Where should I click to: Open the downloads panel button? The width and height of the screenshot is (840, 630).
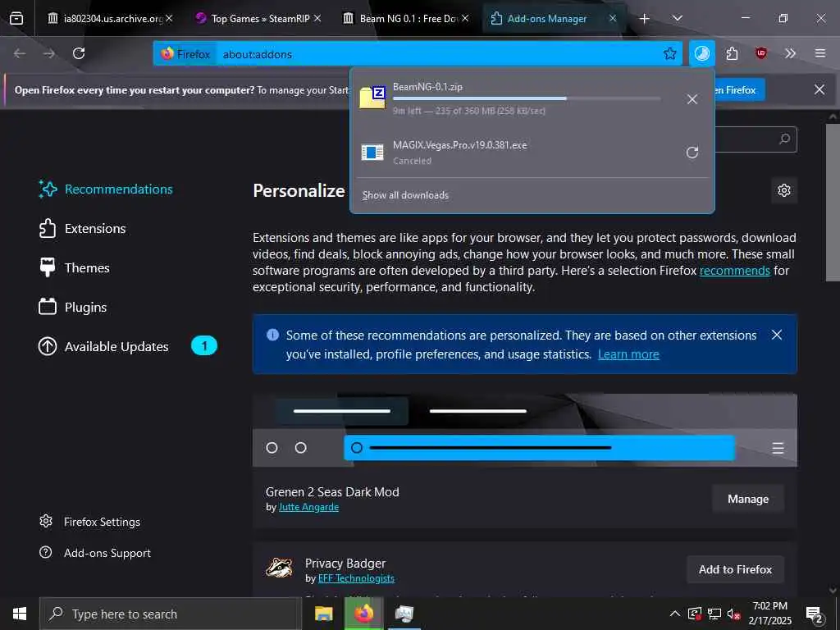(x=702, y=53)
